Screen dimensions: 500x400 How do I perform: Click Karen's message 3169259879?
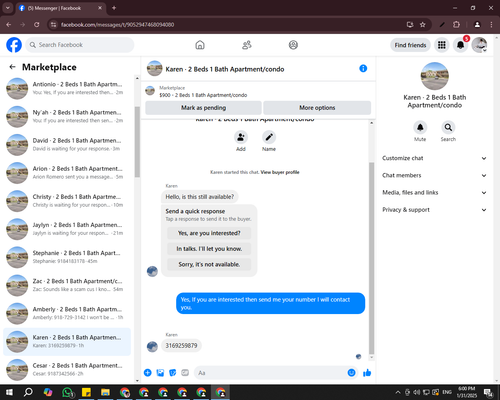click(x=181, y=346)
